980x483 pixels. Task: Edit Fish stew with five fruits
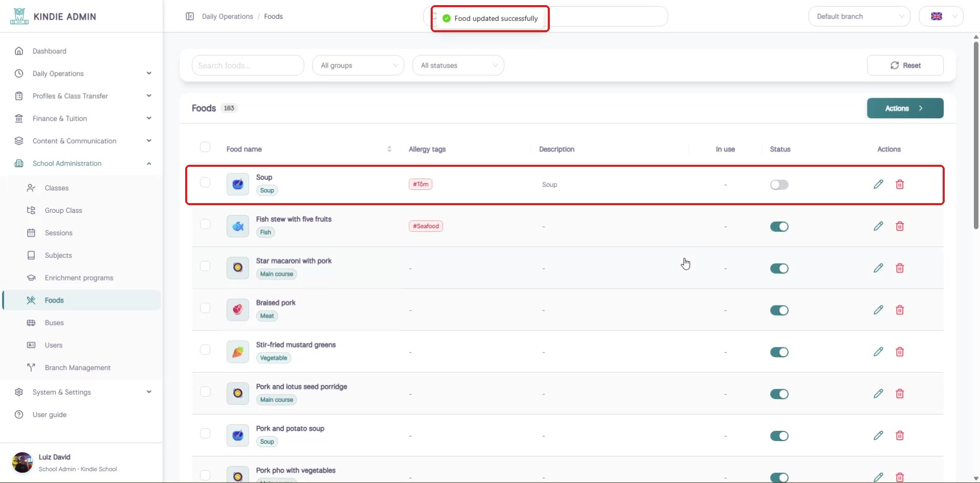pyautogui.click(x=878, y=226)
